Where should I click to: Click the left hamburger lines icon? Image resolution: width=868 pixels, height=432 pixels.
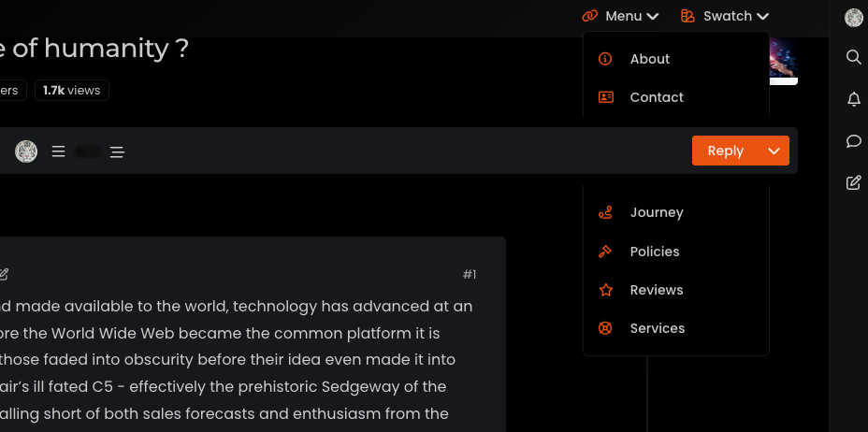coord(58,151)
